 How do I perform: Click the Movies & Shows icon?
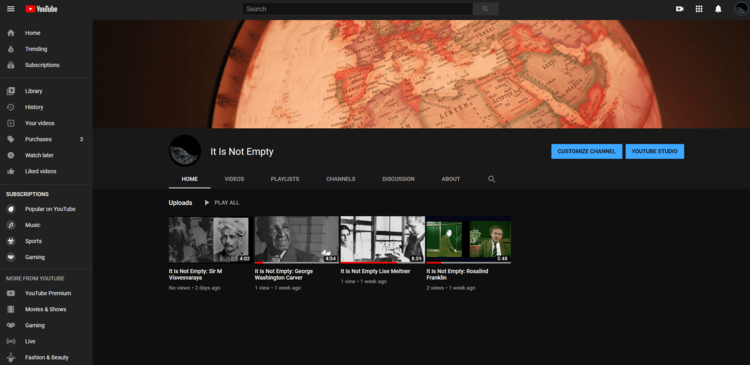tap(11, 309)
